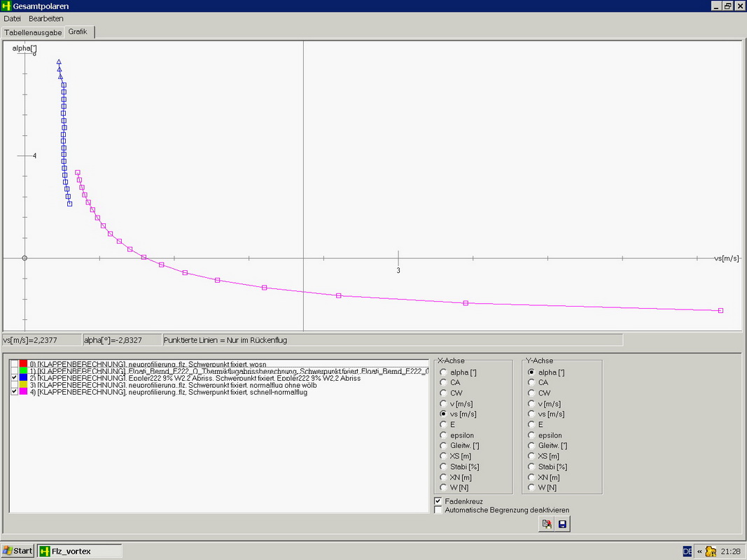Click the system tray expand arrows

tap(699, 551)
